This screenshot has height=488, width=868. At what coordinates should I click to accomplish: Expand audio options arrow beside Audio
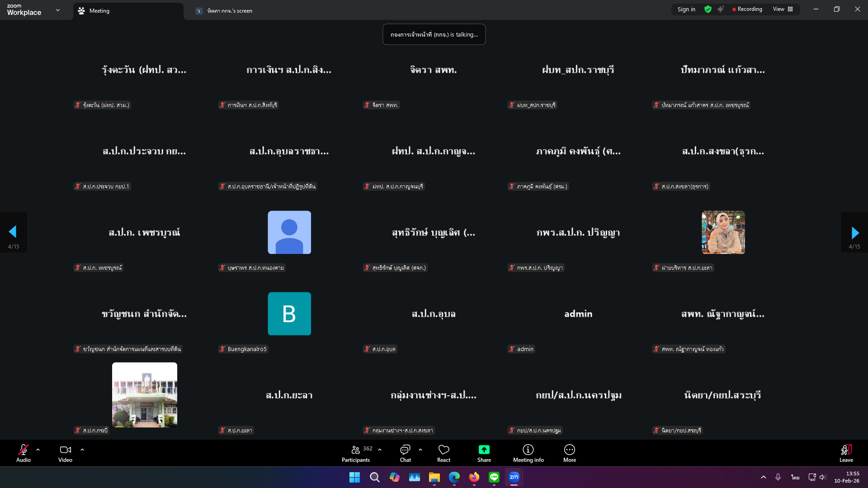click(x=38, y=450)
